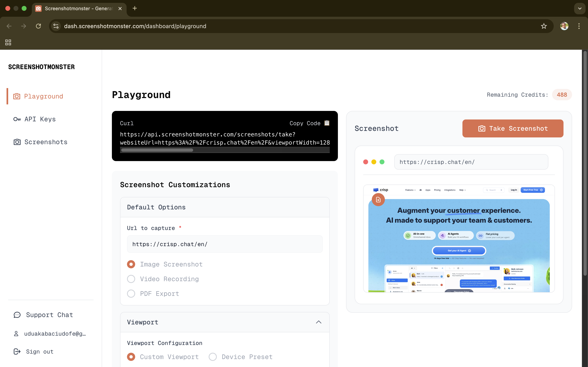Switch viewport configuration to Device Preset
The image size is (588, 367).
[x=213, y=357]
